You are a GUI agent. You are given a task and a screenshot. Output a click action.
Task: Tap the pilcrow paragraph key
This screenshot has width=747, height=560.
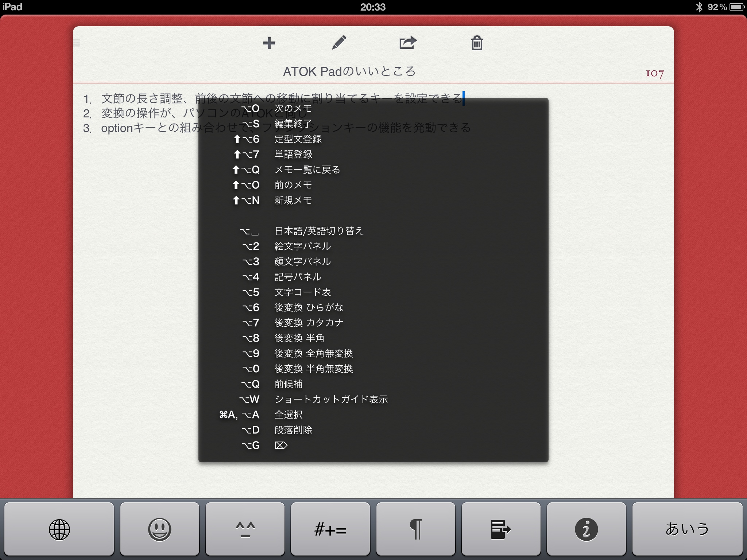(416, 529)
